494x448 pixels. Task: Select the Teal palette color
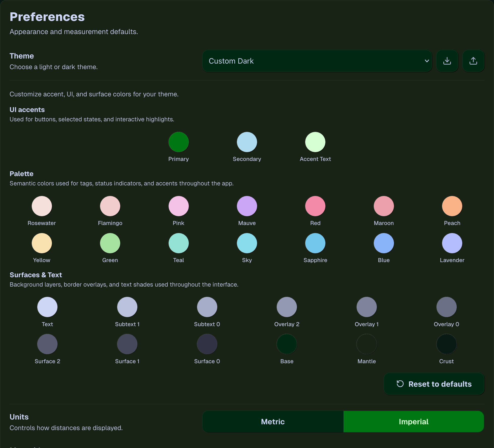pos(178,243)
